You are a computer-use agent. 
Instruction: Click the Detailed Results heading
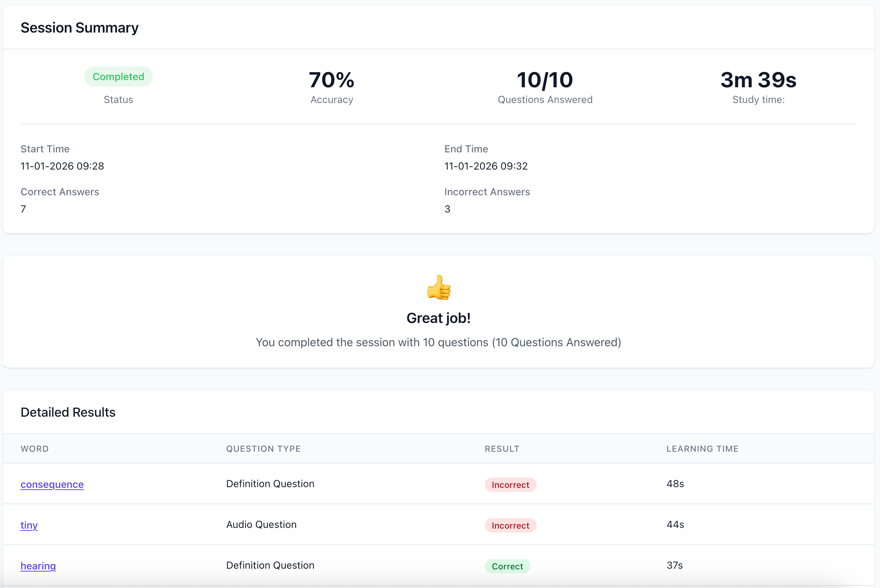(68, 412)
